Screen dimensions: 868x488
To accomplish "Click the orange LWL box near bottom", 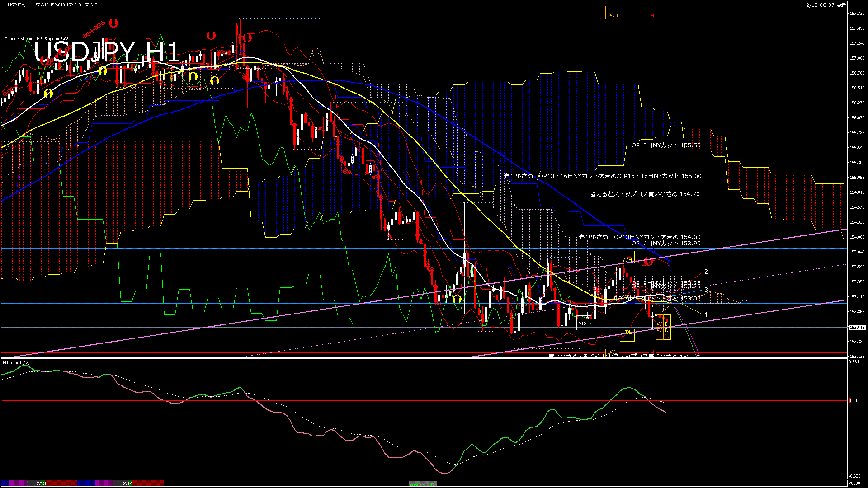I will [612, 352].
